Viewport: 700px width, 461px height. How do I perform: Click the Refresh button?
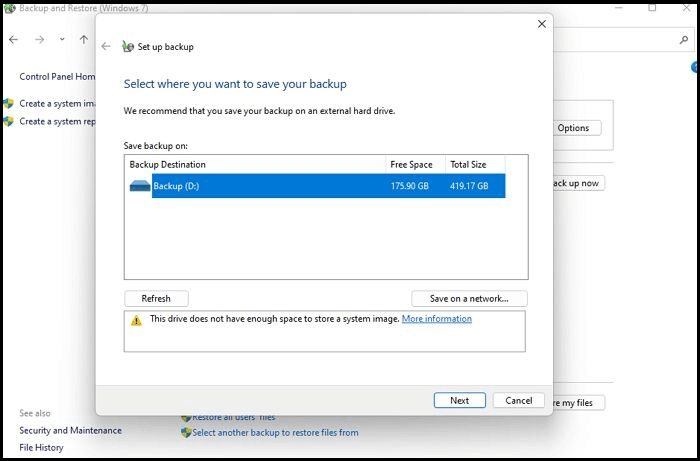coord(156,299)
